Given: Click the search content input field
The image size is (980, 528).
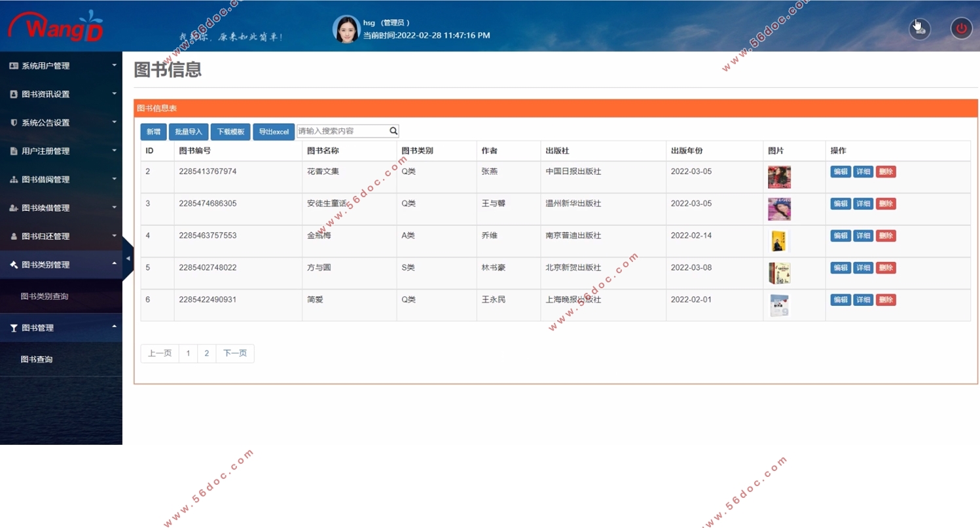Looking at the screenshot, I should point(342,131).
